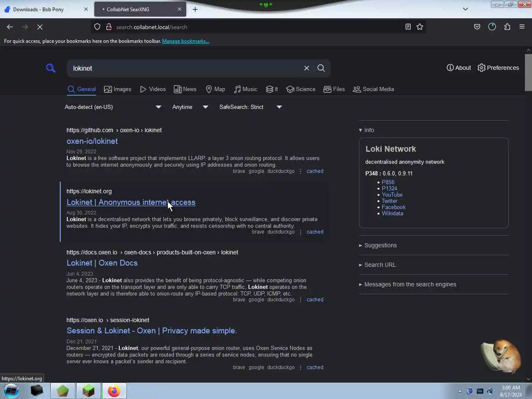The width and height of the screenshot is (532, 399).
Task: Open the oxen-io/lokinet result link
Action: [92, 141]
